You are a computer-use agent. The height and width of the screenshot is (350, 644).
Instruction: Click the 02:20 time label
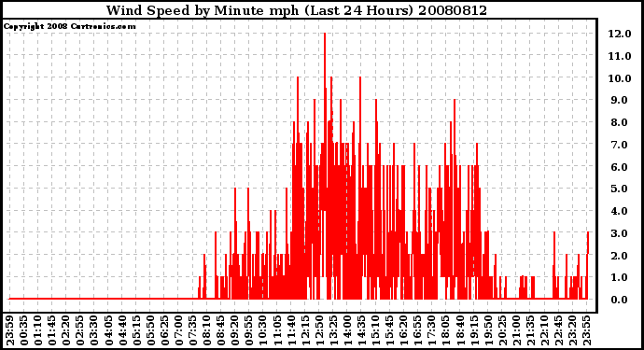(65, 331)
